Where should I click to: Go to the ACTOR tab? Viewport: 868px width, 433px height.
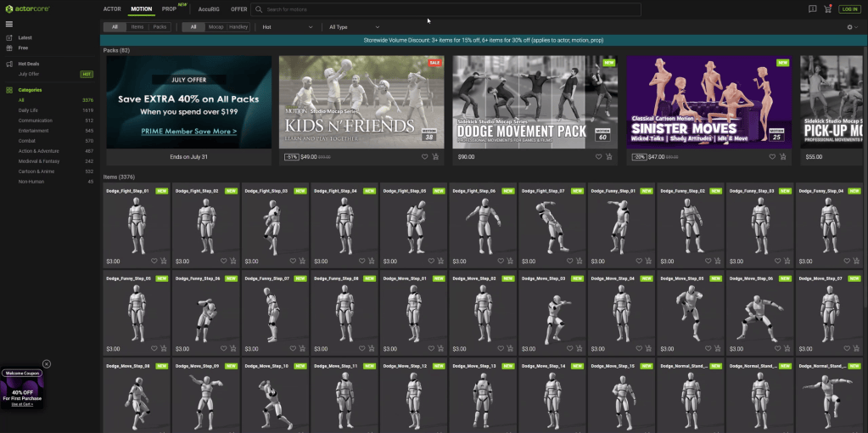click(112, 9)
